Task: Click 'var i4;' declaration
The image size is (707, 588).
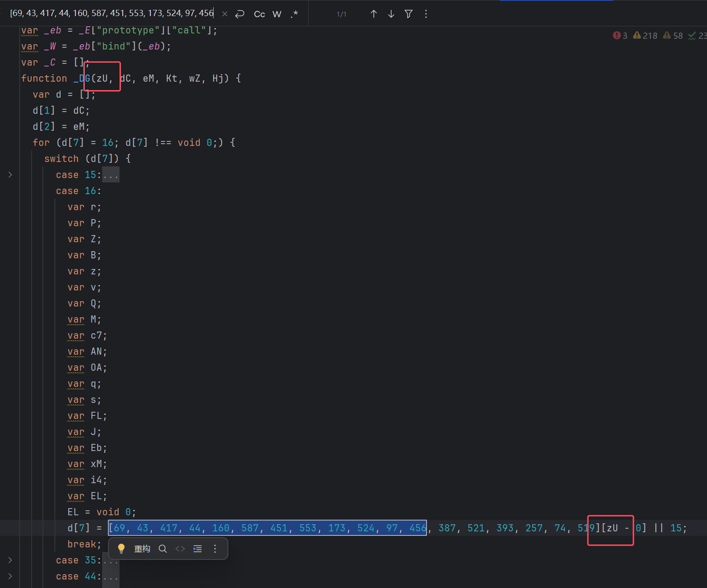Action: 87,480
